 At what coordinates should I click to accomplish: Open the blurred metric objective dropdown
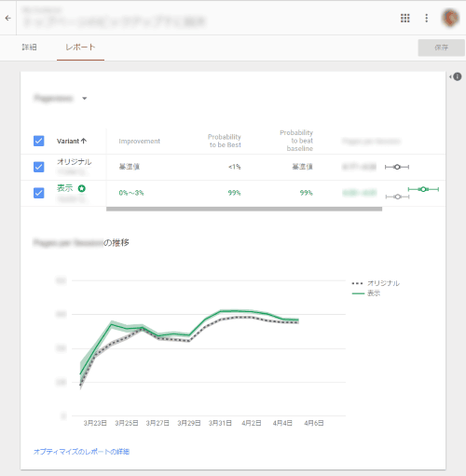click(x=61, y=99)
